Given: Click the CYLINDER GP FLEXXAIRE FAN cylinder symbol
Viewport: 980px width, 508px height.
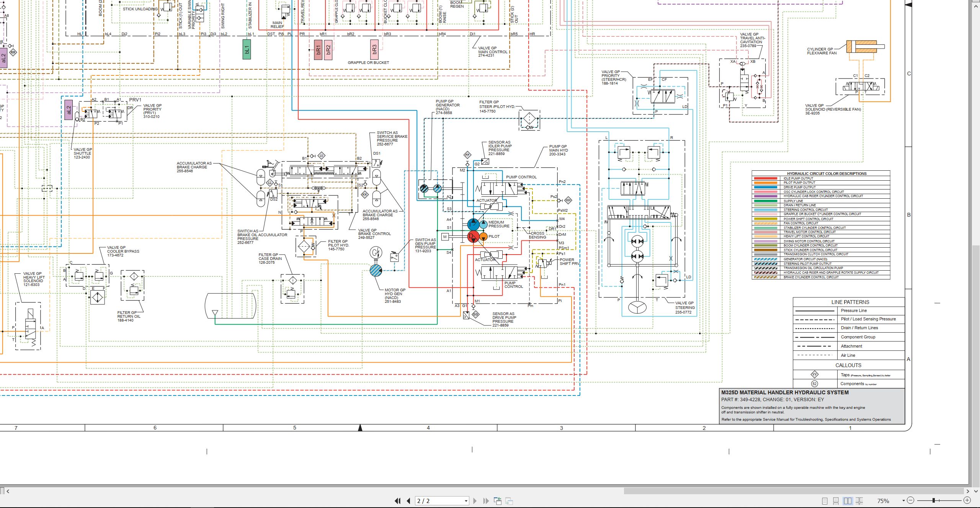Looking at the screenshot, I should click(865, 47).
